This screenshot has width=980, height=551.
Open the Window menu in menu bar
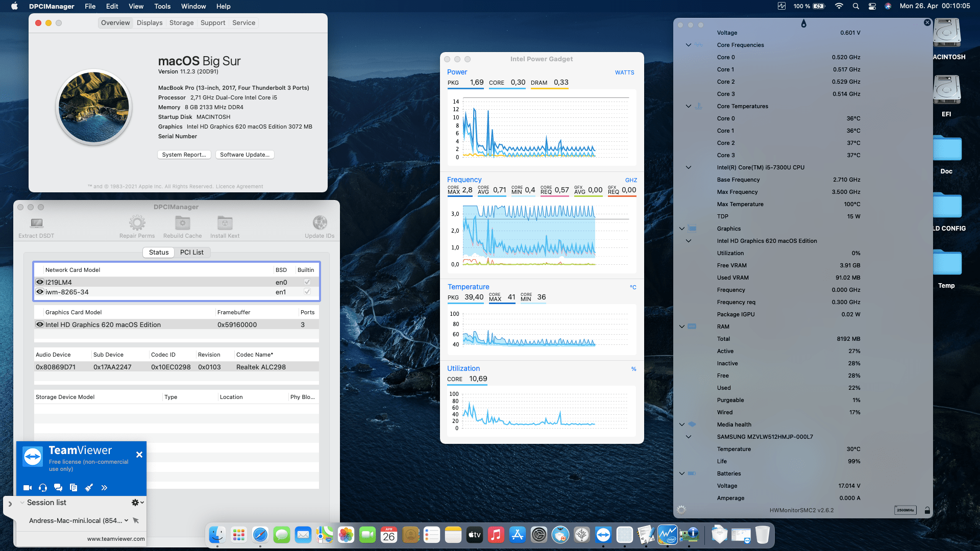click(193, 6)
